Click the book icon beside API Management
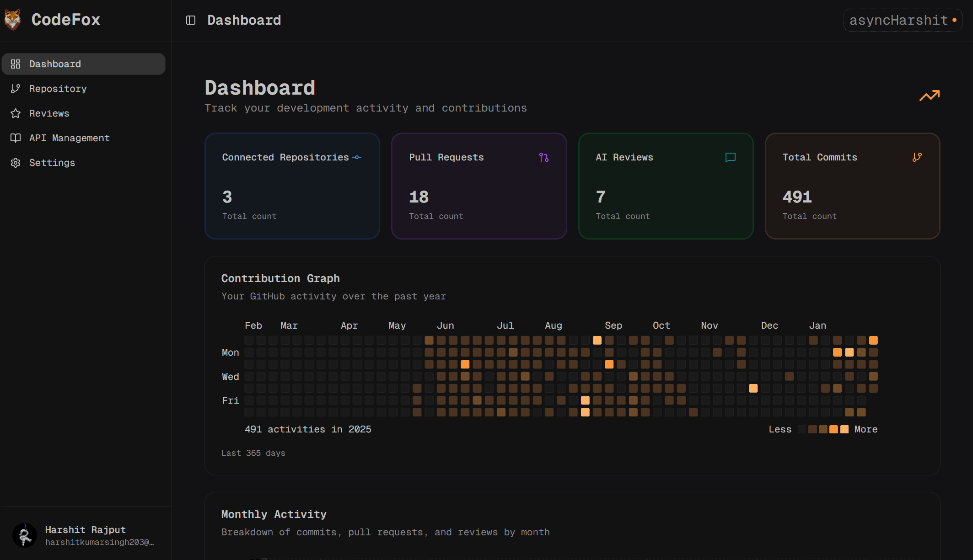Image resolution: width=973 pixels, height=560 pixels. tap(15, 138)
